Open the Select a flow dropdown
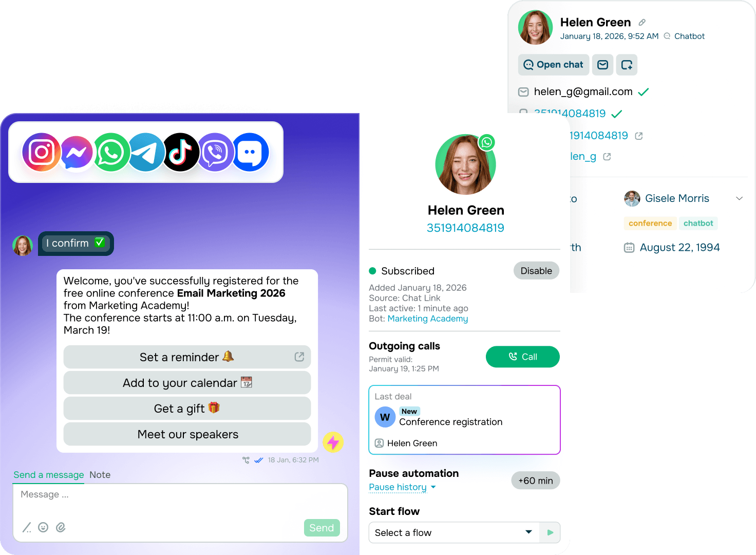This screenshot has height=555, width=756. (454, 532)
